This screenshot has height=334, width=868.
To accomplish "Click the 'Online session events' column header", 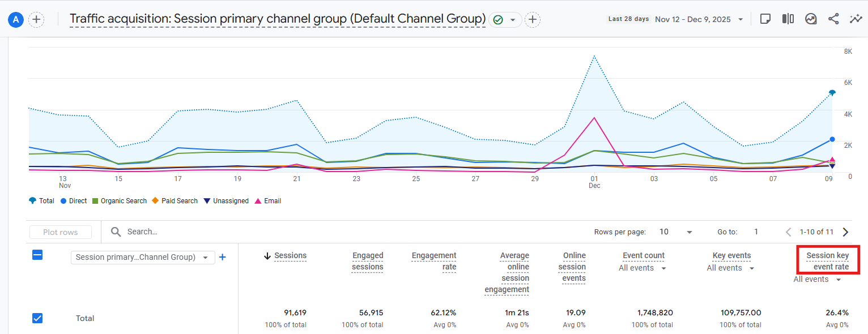I will coord(573,267).
